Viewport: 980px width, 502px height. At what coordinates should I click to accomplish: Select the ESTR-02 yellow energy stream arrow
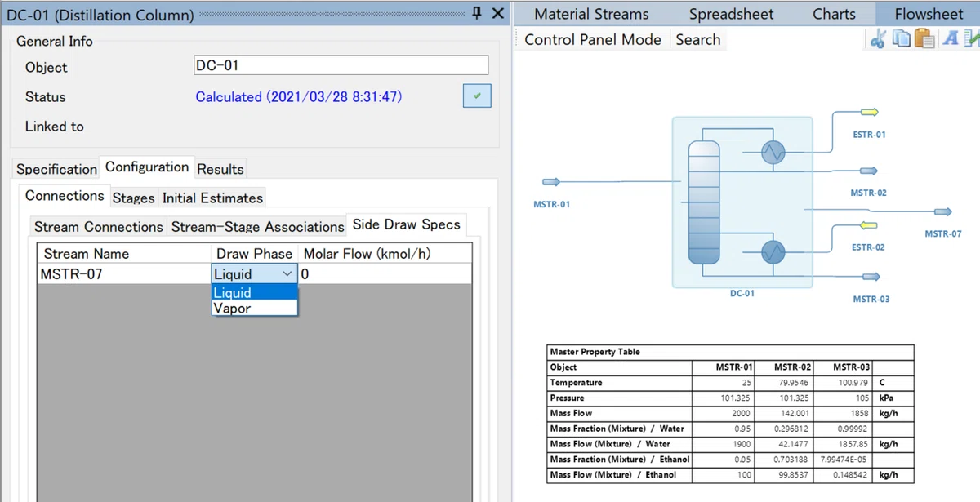[867, 224]
